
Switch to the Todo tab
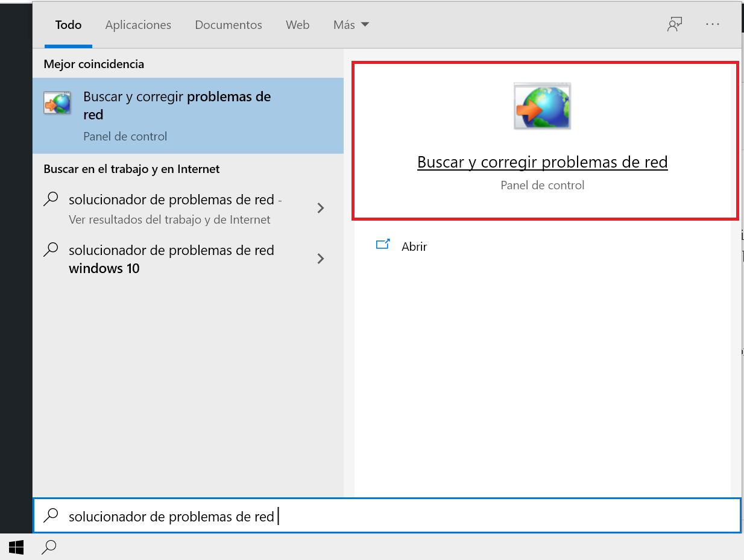[68, 25]
